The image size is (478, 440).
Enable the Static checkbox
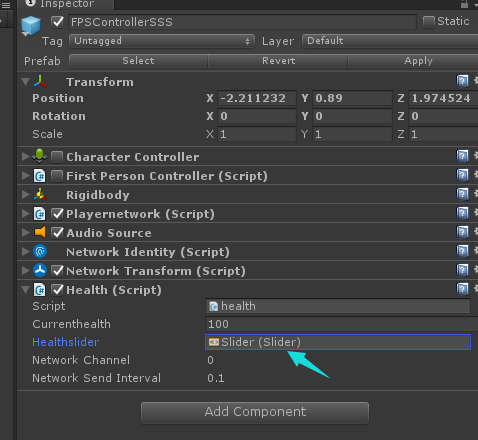coord(429,22)
